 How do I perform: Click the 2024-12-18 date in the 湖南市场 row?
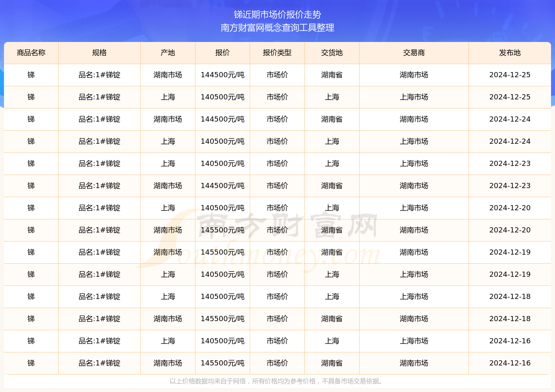pyautogui.click(x=510, y=319)
